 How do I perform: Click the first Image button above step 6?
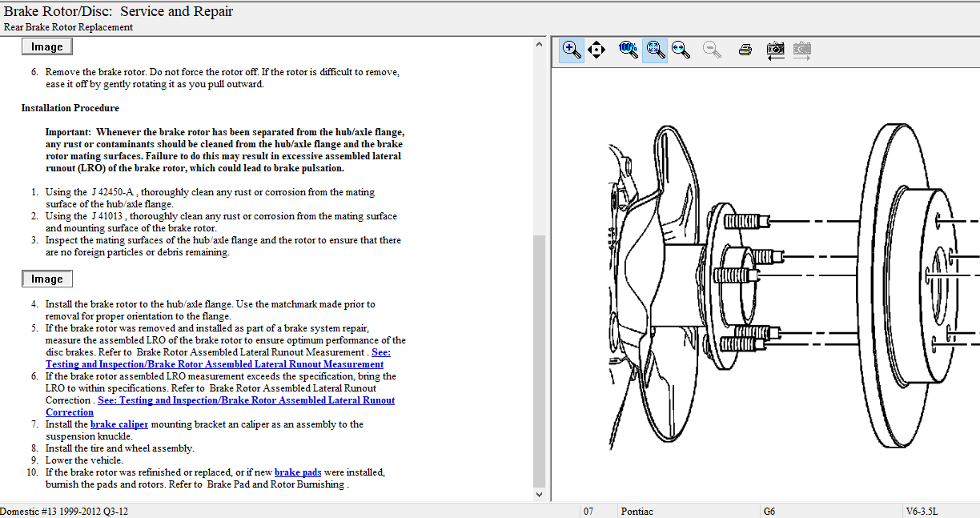coord(47,47)
